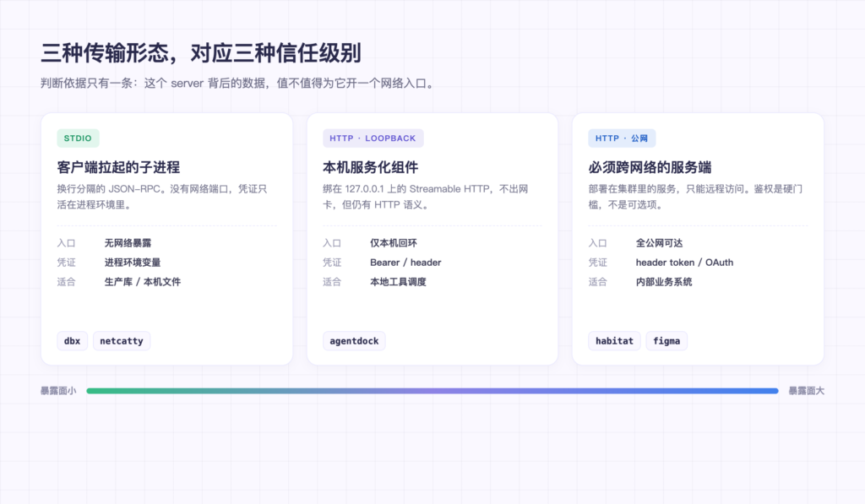Click the 凭证 label in 公网 card
Viewport: 865px width, 504px height.
pyautogui.click(x=597, y=263)
